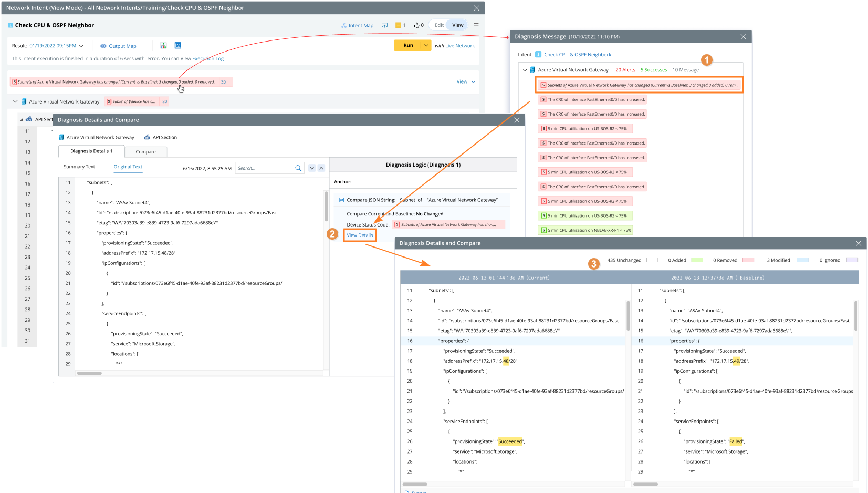
Task: Select the Diagnosis Details 1 tab
Action: click(x=91, y=151)
